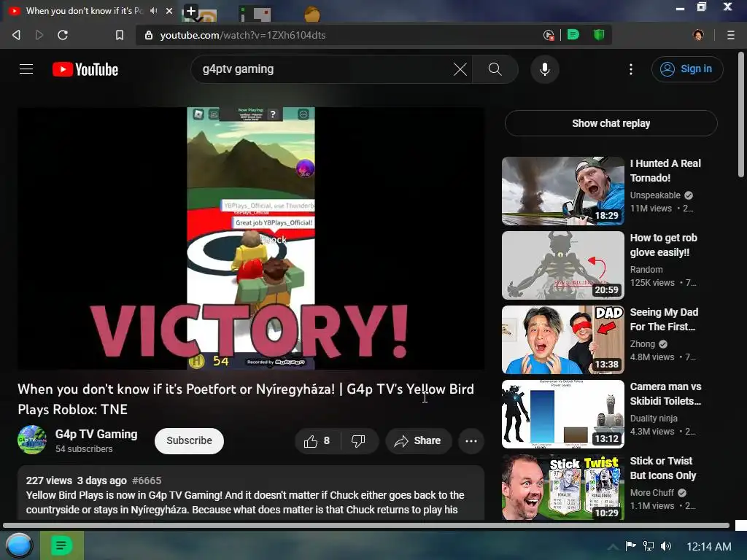Open G4p TV Gaming channel avatar
The height and width of the screenshot is (560, 747).
32,440
